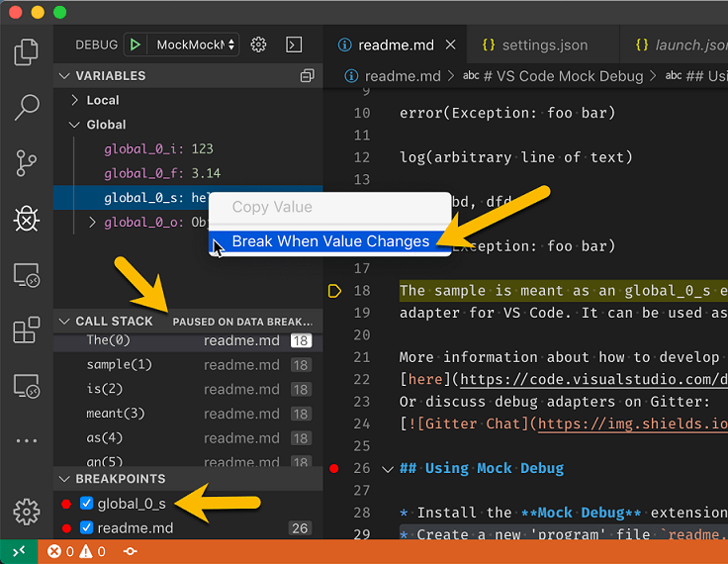Open the Manage settings gear
The height and width of the screenshot is (564, 728).
[x=27, y=512]
